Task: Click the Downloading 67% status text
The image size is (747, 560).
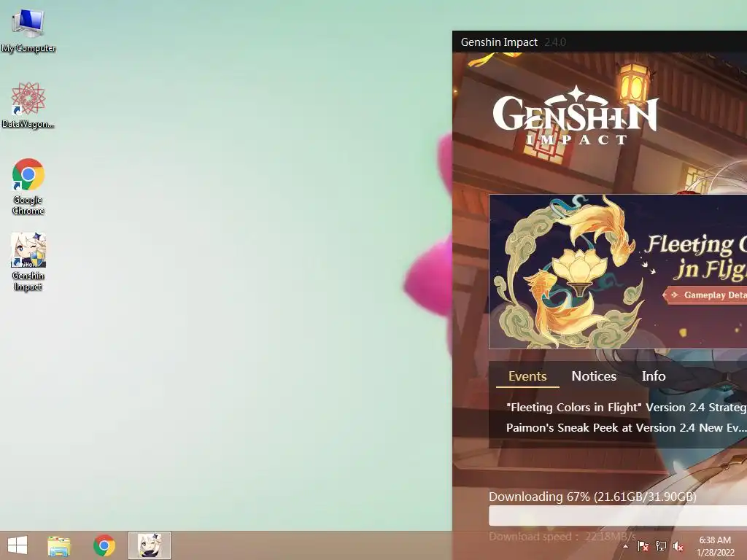Action: coord(592,497)
